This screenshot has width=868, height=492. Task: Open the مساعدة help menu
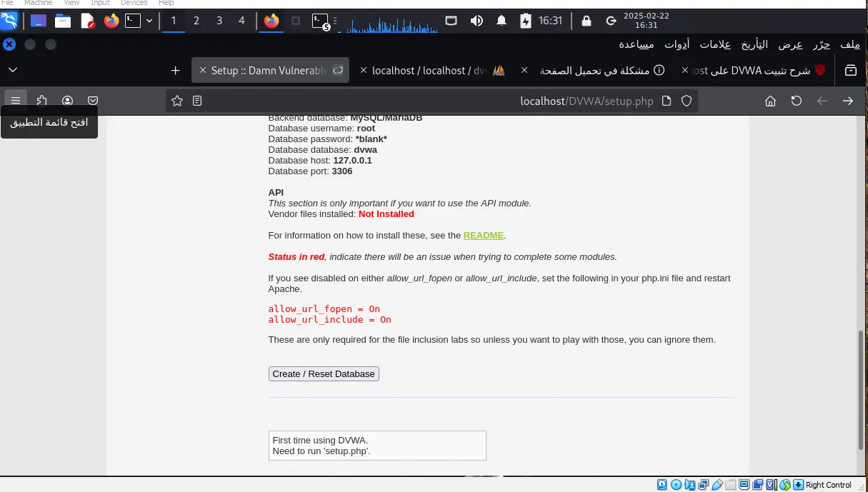pos(636,44)
